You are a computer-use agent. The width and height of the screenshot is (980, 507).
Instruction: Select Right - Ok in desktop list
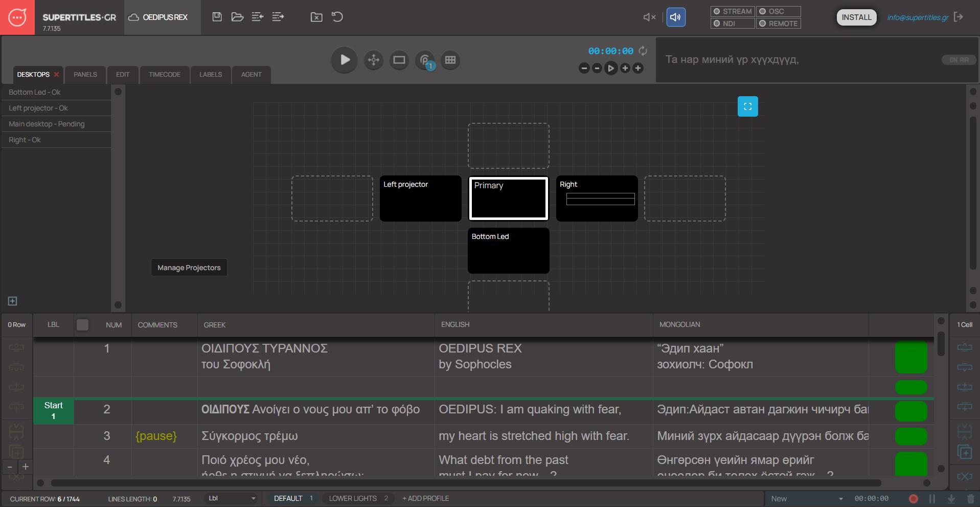56,140
